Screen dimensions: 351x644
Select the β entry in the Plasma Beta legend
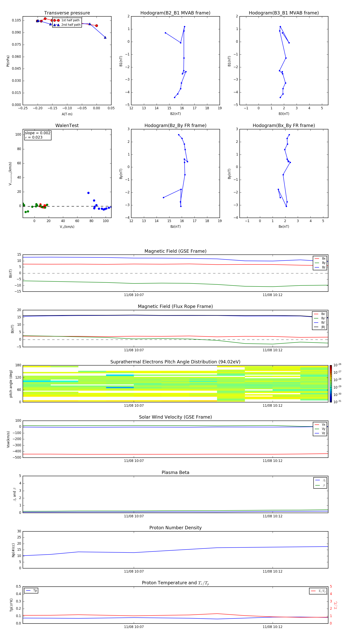[320, 486]
